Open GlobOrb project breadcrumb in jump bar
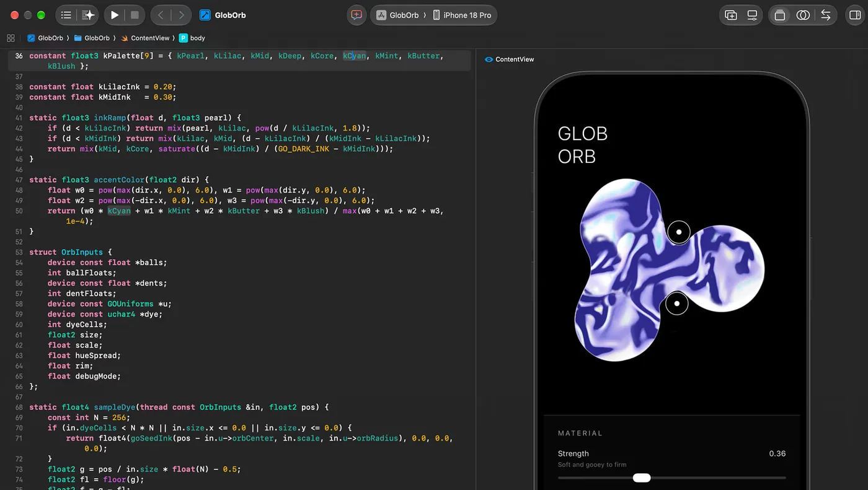 (46, 38)
